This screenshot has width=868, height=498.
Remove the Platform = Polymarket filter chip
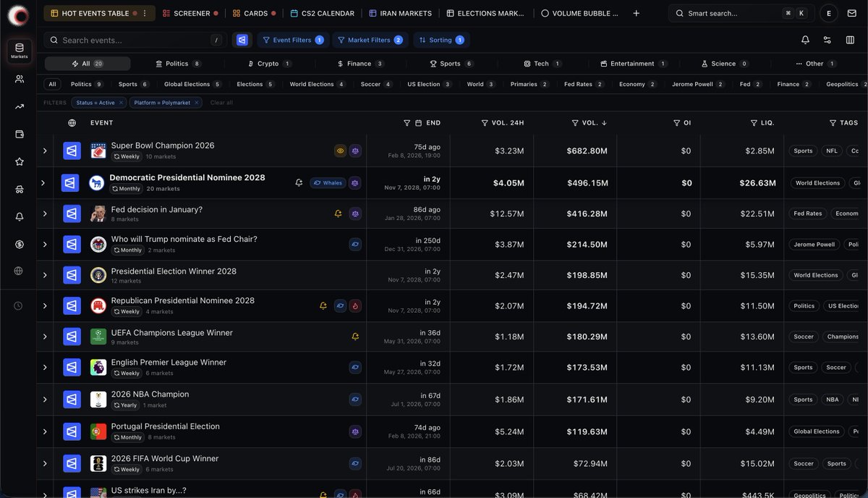pyautogui.click(x=197, y=103)
